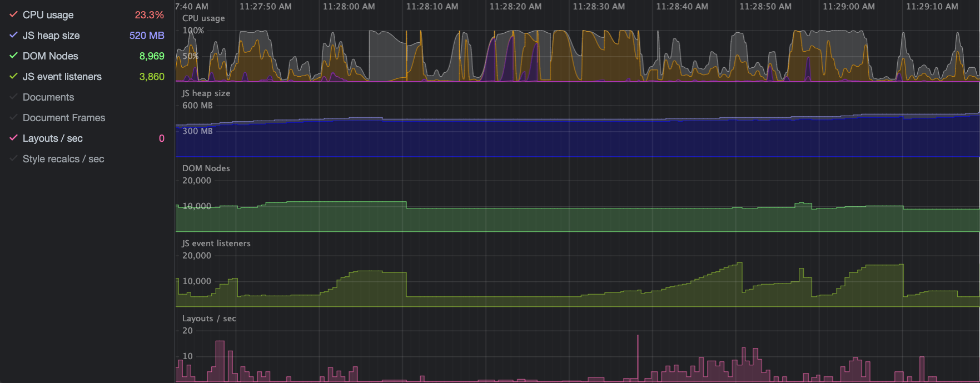
Task: Click the 23.3% CPU usage value
Action: 149,15
